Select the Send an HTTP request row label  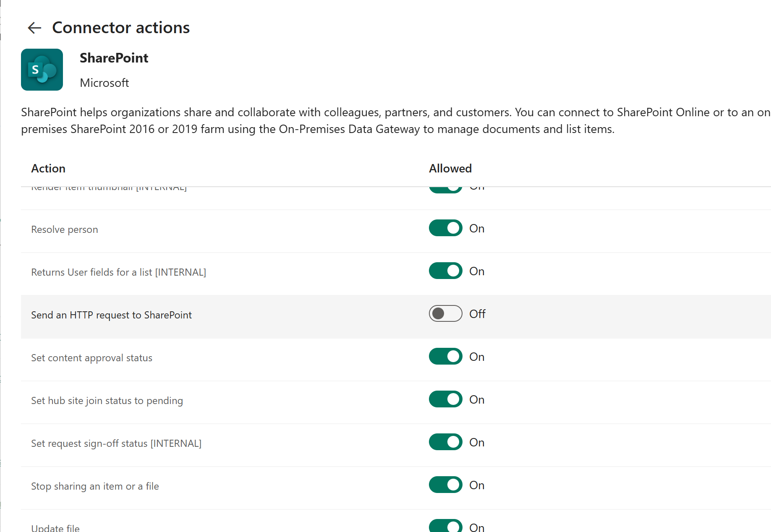111,315
